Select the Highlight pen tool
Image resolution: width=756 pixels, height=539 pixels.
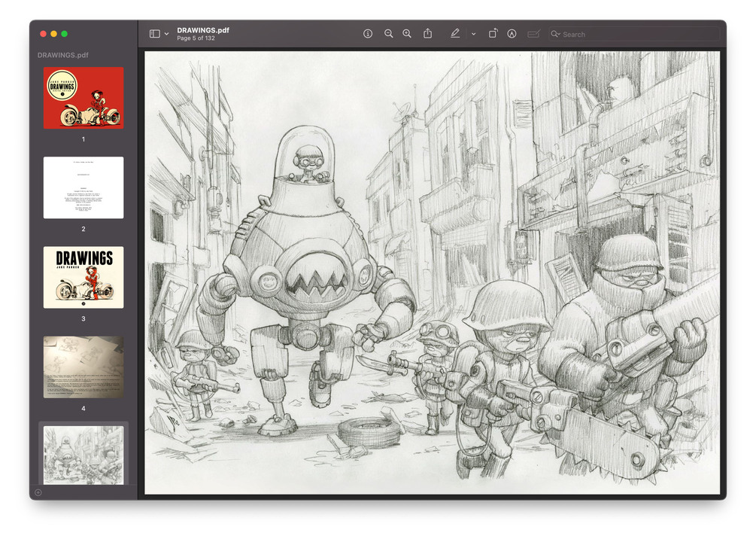[454, 33]
